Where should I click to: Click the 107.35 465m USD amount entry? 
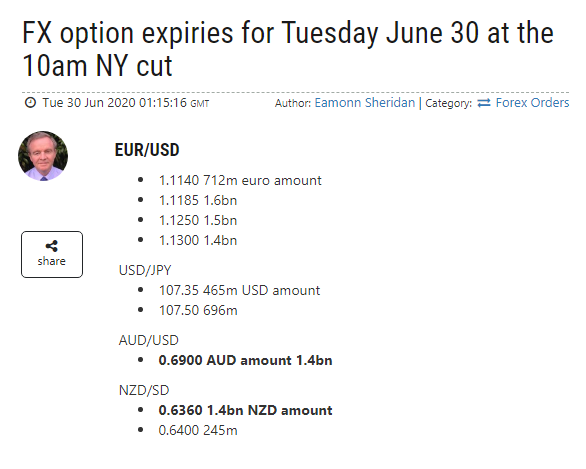pos(239,290)
